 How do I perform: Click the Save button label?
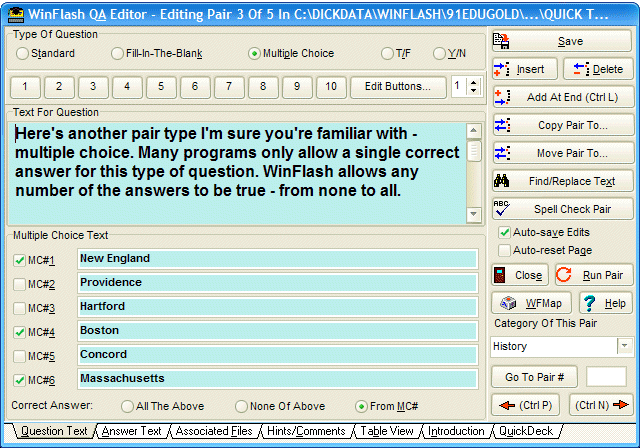click(570, 41)
